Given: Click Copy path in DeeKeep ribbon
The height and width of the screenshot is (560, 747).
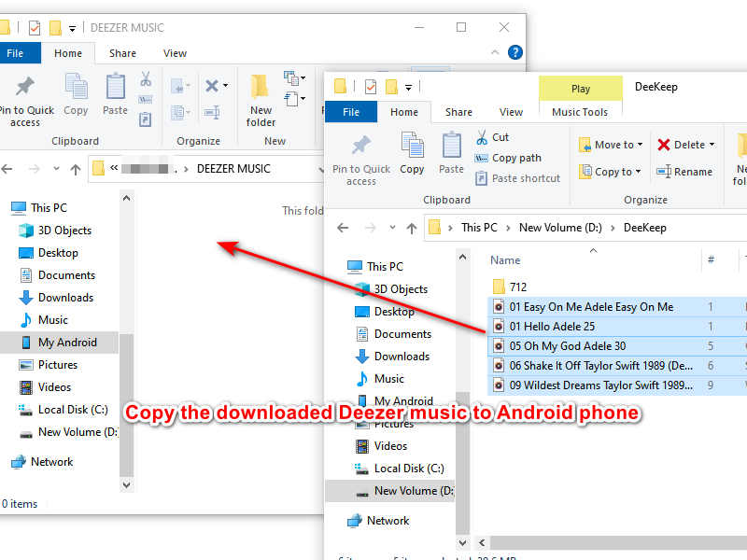Looking at the screenshot, I should pyautogui.click(x=508, y=158).
